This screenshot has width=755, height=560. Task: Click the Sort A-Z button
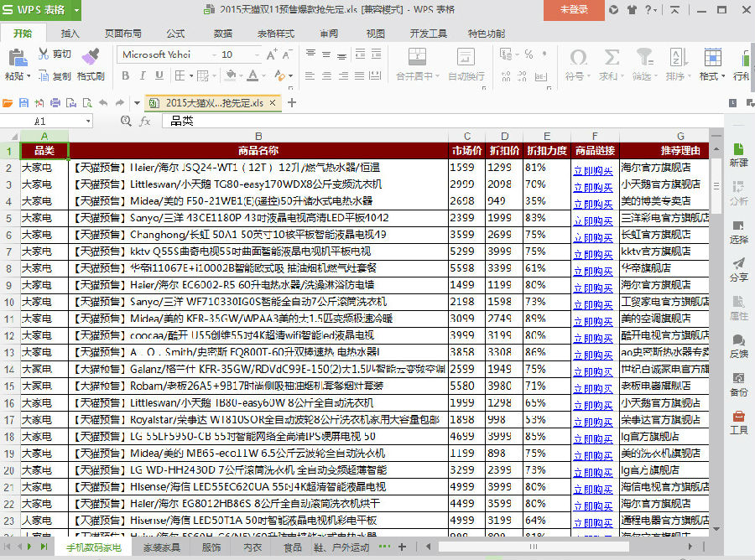pos(678,64)
